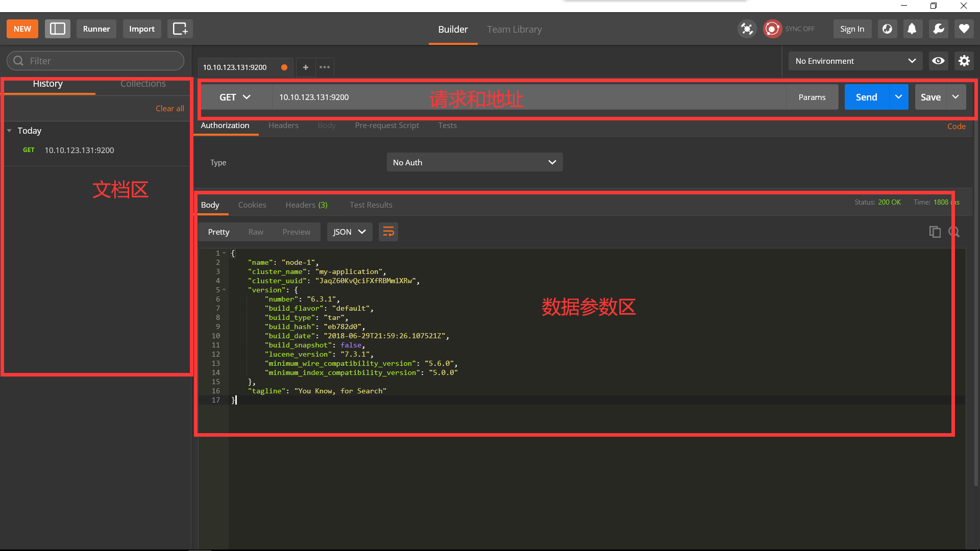Image resolution: width=980 pixels, height=551 pixels.
Task: Click the Clear all link
Action: coord(170,108)
